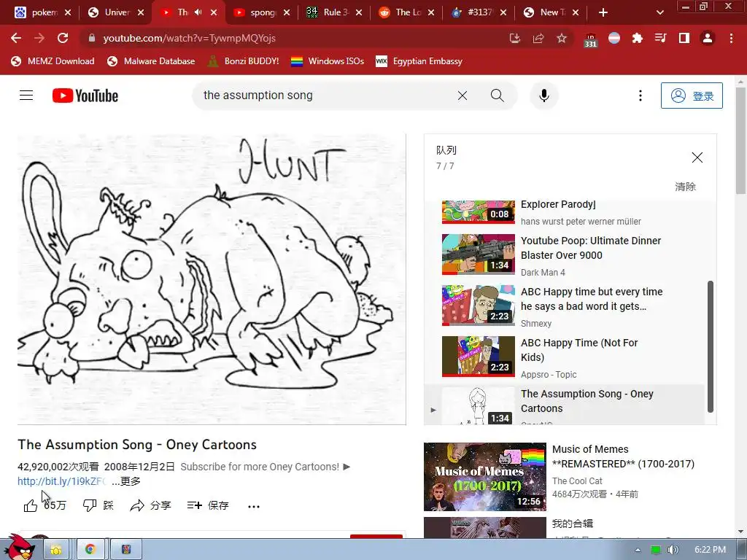This screenshot has height=560, width=747.
Task: Reload the current page
Action: pyautogui.click(x=63, y=38)
